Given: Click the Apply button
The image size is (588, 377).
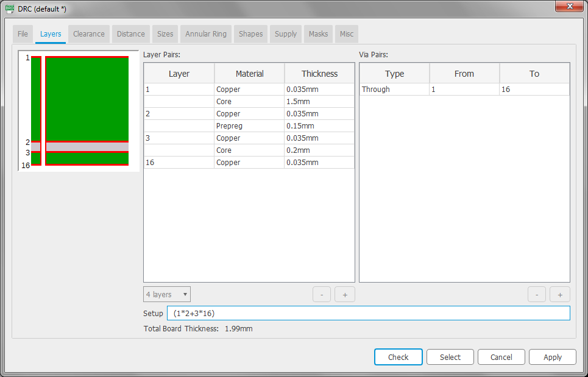Looking at the screenshot, I should click(x=552, y=358).
